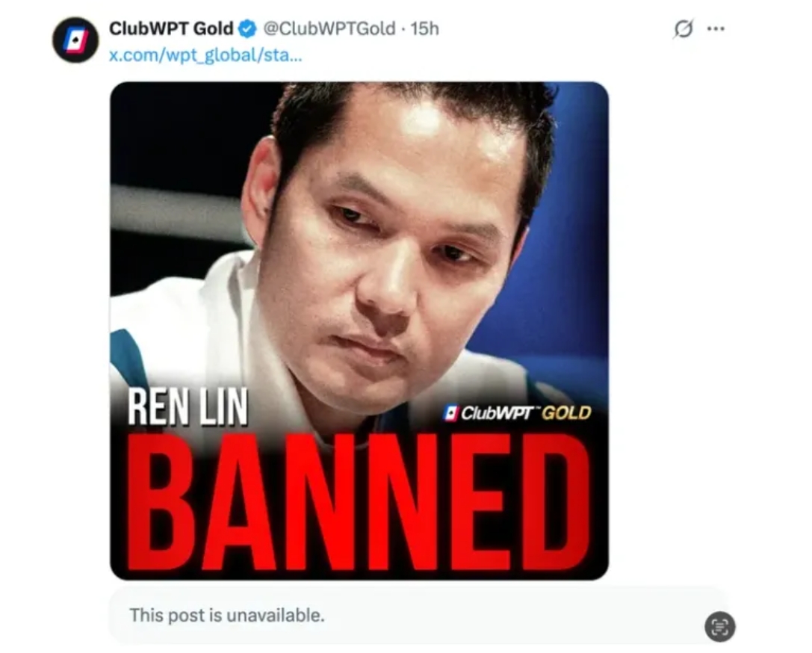Tap the scan text icon at bottom right
The image size is (812, 653).
coord(720,627)
